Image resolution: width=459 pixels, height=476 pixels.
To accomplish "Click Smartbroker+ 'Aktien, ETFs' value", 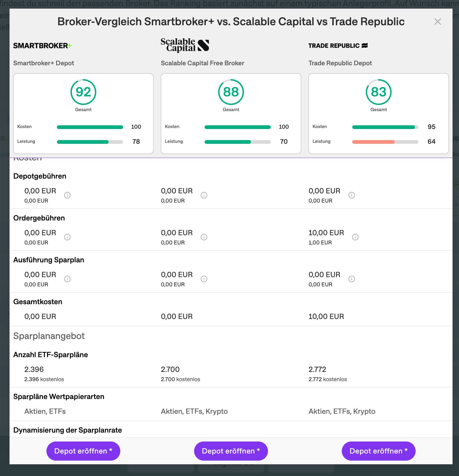I will [x=45, y=411].
